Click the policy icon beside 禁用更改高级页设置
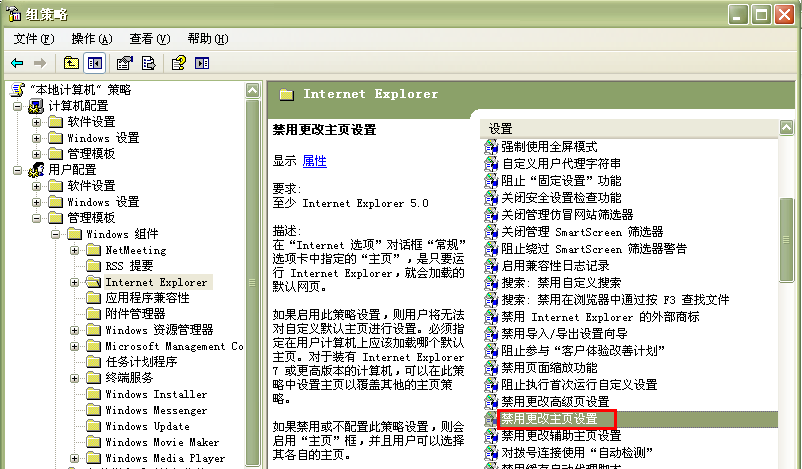The image size is (802, 469). coord(491,401)
